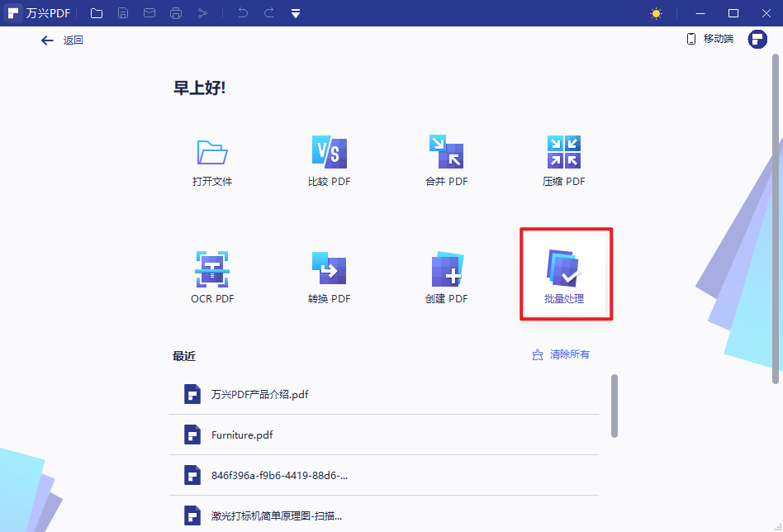The width and height of the screenshot is (783, 532).
Task: Toggle the light theme sun icon
Action: (655, 12)
